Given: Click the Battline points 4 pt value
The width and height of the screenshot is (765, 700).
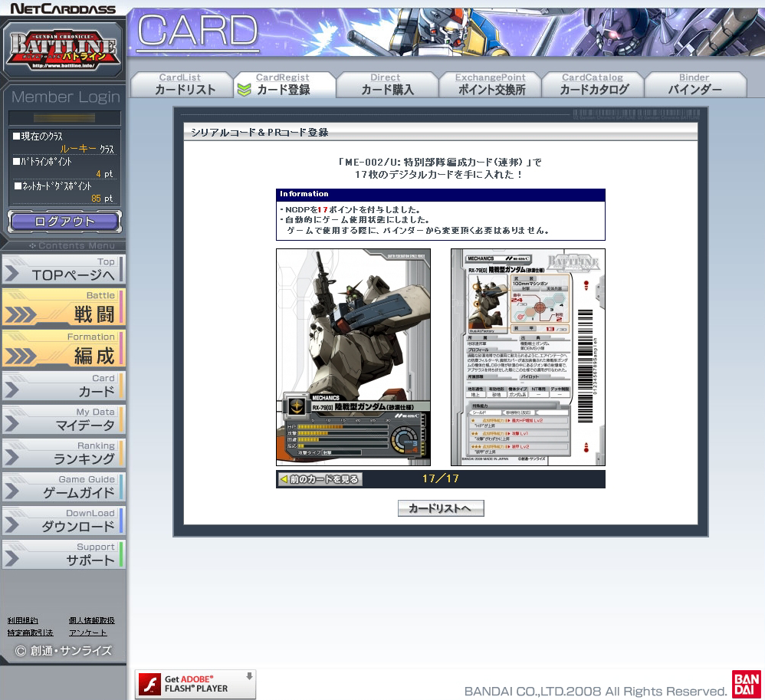Looking at the screenshot, I should (x=104, y=174).
